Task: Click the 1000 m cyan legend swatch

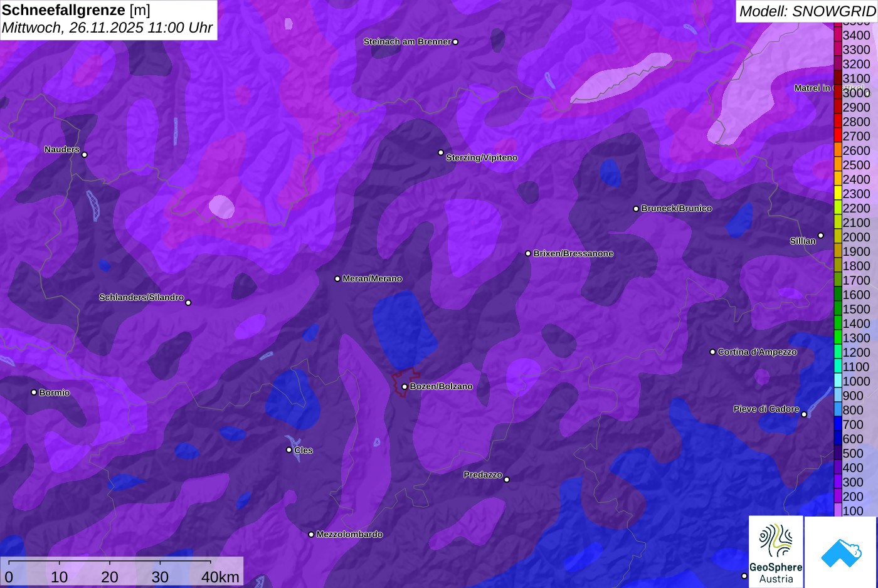Action: [837, 381]
